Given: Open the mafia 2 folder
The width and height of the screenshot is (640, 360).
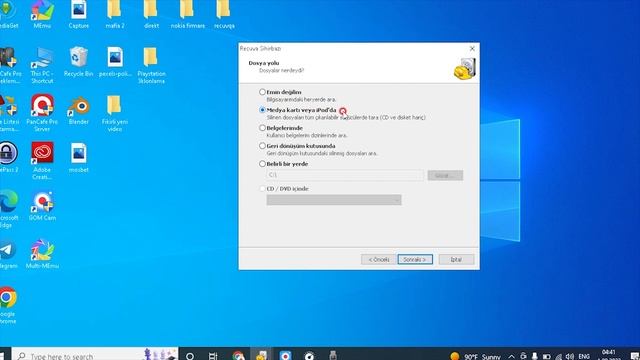Looking at the screenshot, I should [x=115, y=14].
